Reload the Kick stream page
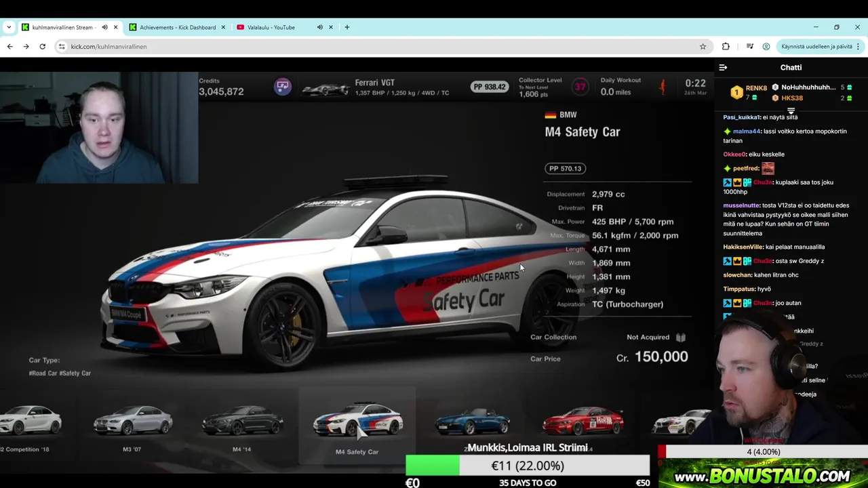 [42, 46]
